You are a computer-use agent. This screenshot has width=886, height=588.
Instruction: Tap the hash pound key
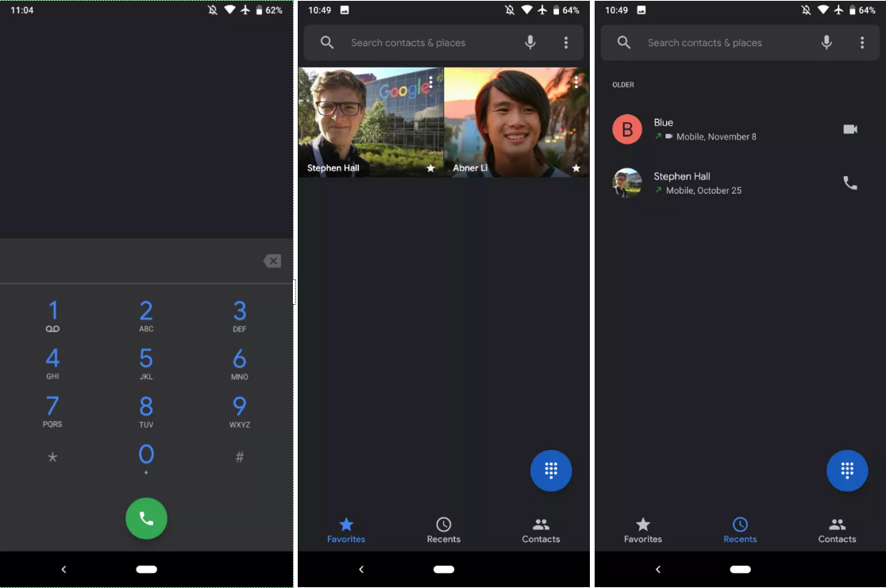click(240, 457)
